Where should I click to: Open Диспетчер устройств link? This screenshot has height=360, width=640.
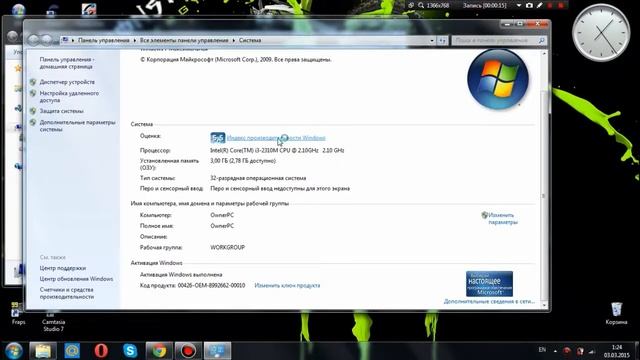pyautogui.click(x=67, y=82)
